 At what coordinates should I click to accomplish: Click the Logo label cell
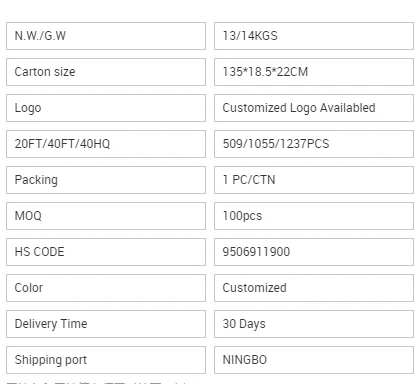tap(106, 108)
